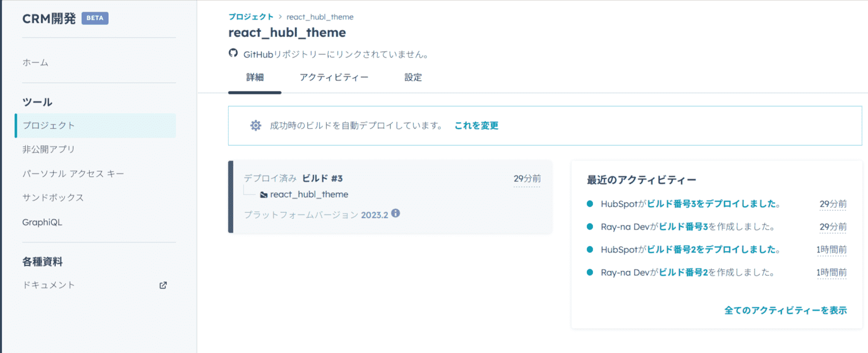868x353 pixels.
Task: Click the folder icon before react_hubl_theme in build card
Action: (x=264, y=195)
